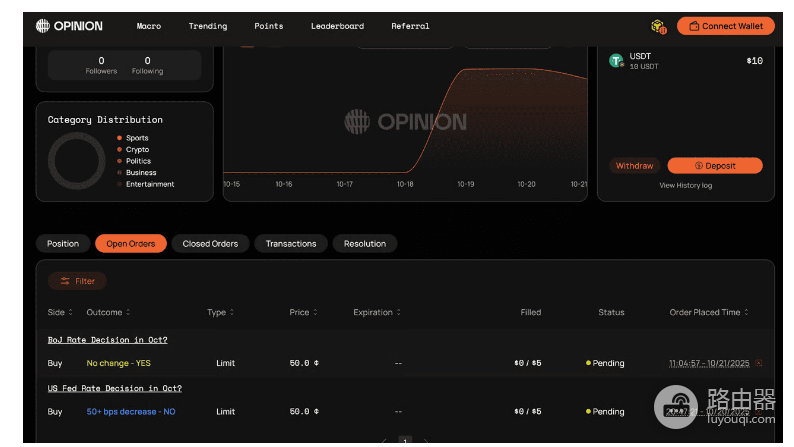Switch to the Position tab
794x447 pixels.
pyautogui.click(x=63, y=243)
